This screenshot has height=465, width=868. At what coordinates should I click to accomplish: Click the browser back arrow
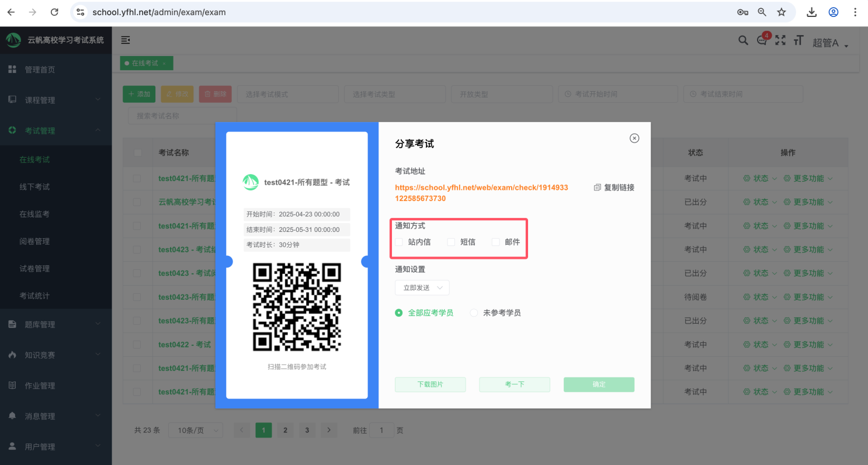point(11,12)
